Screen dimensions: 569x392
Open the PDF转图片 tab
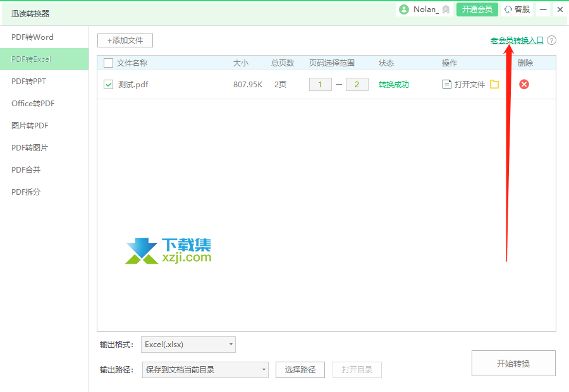click(x=44, y=148)
